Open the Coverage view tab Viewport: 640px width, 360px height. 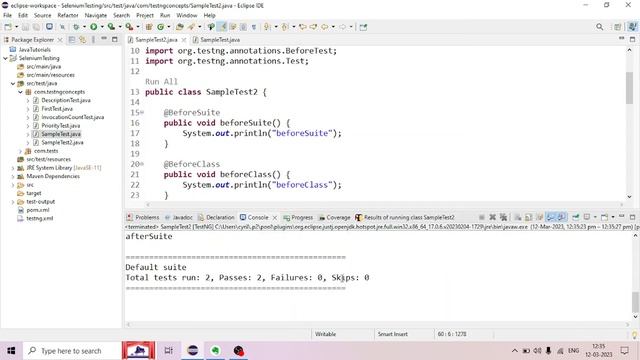(334, 217)
